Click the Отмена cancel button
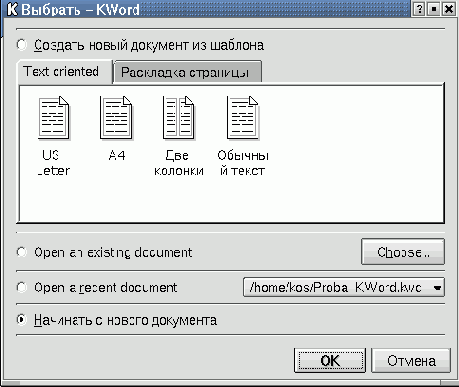The width and height of the screenshot is (459, 387). (x=411, y=361)
